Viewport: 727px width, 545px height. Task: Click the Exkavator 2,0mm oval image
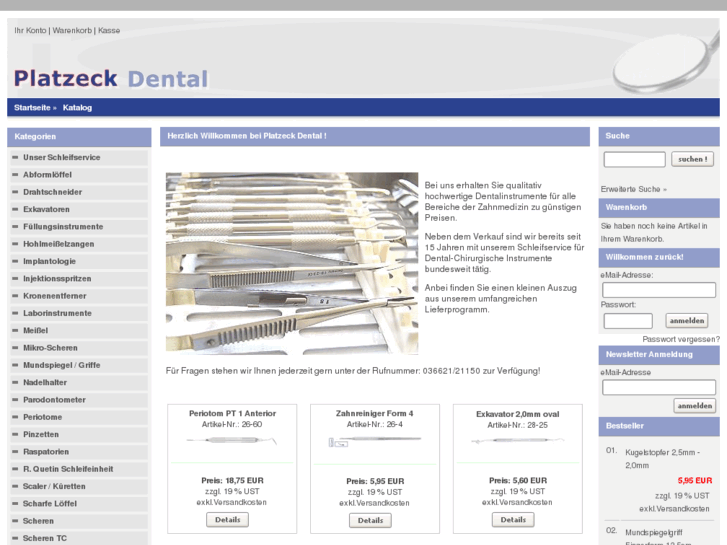click(x=517, y=441)
